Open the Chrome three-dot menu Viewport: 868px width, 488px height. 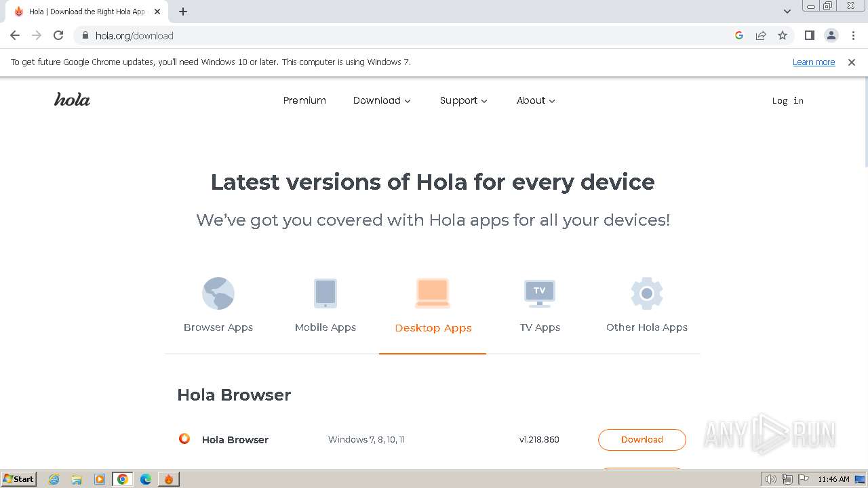tap(853, 35)
